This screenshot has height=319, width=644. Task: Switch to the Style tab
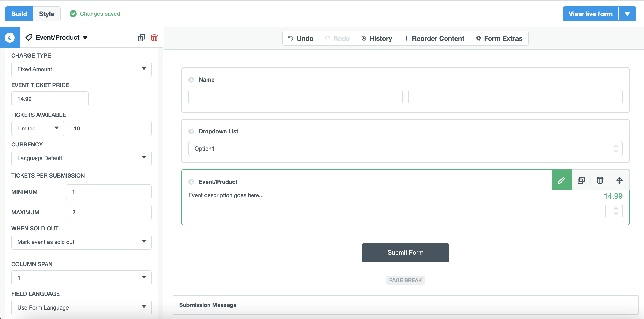[47, 14]
